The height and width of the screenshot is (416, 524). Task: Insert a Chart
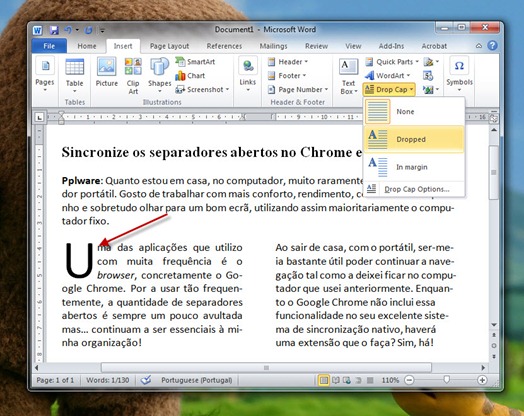190,76
